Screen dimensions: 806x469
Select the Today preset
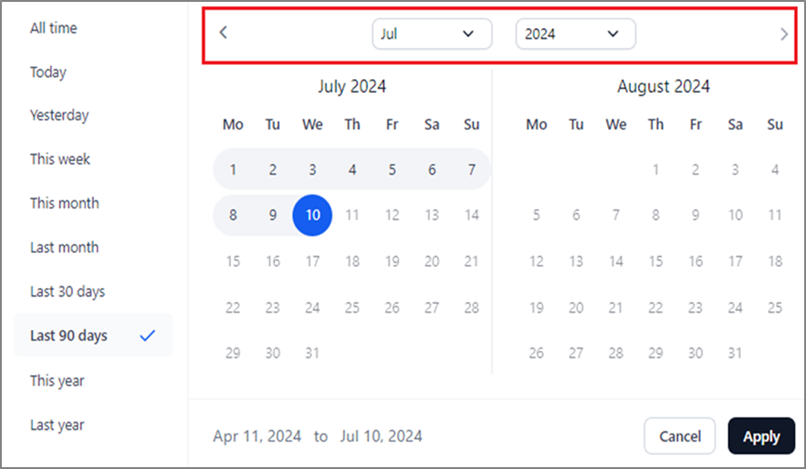click(48, 72)
